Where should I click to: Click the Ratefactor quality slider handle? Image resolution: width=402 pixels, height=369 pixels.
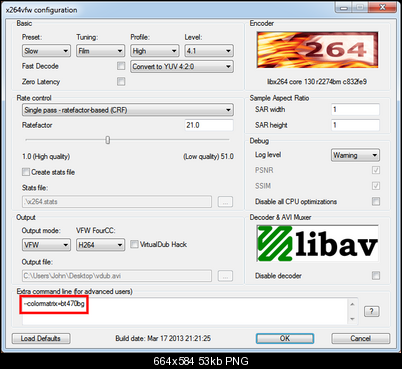pyautogui.click(x=107, y=140)
